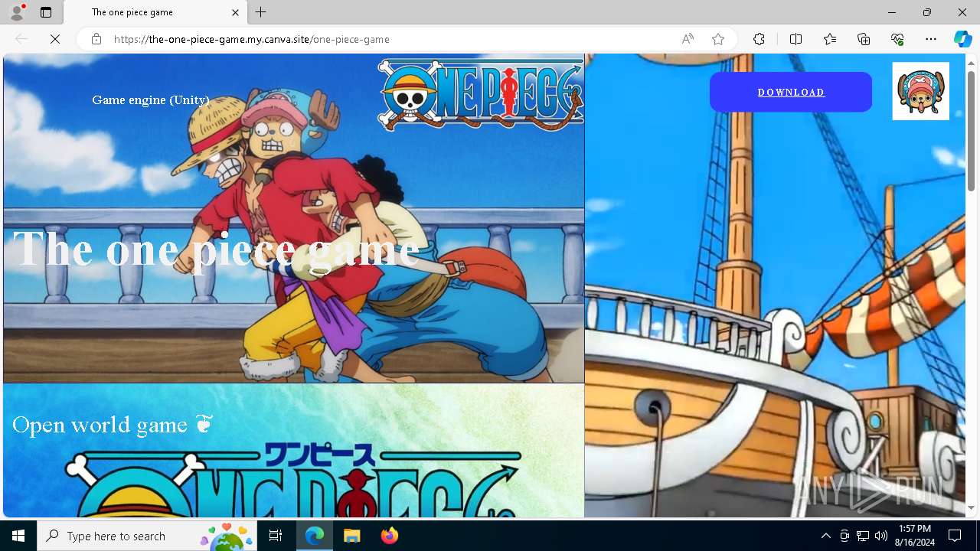Open the browser profile icon
This screenshot has width=980, height=551.
17,12
